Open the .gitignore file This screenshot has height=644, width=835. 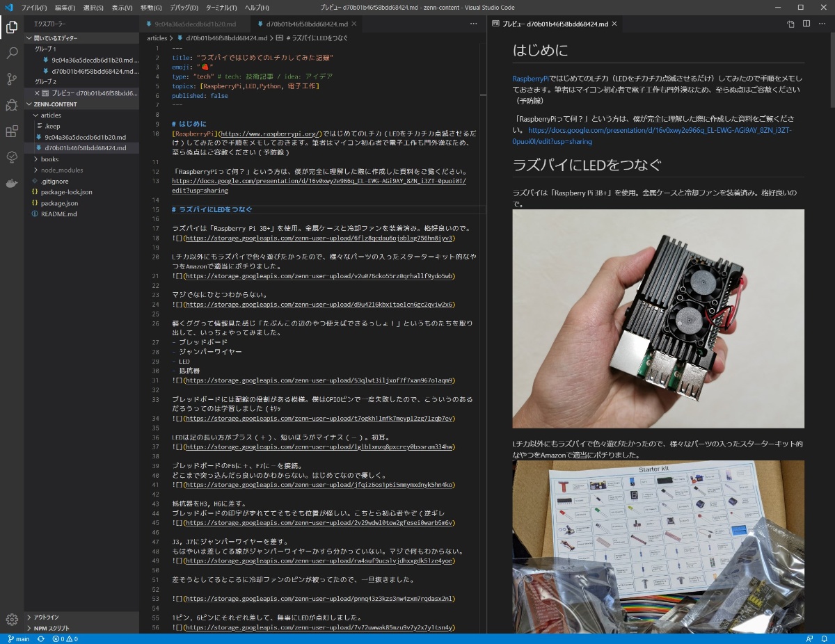[81, 181]
